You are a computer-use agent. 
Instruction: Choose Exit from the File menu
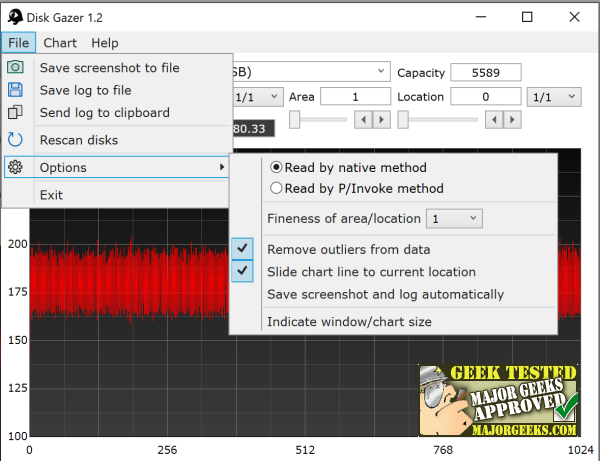[51, 195]
